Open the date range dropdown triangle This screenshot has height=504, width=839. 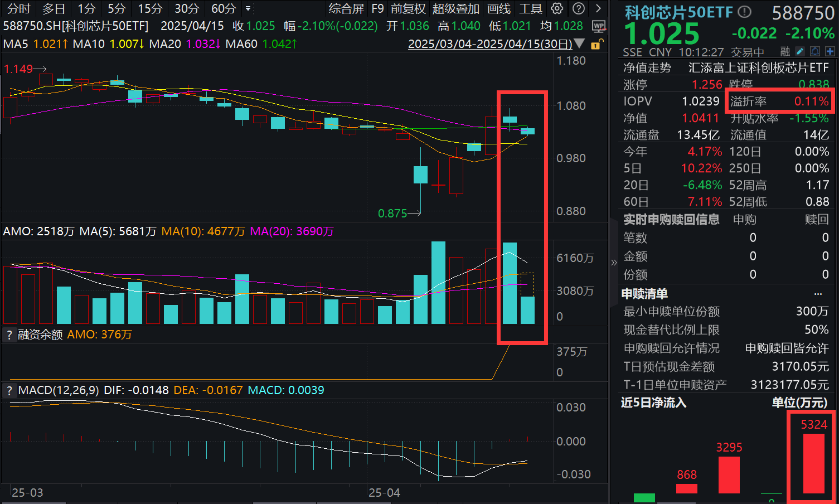(578, 44)
